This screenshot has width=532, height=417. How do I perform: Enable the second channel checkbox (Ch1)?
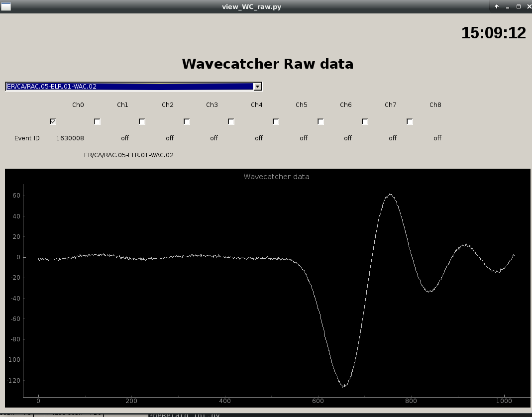point(97,121)
